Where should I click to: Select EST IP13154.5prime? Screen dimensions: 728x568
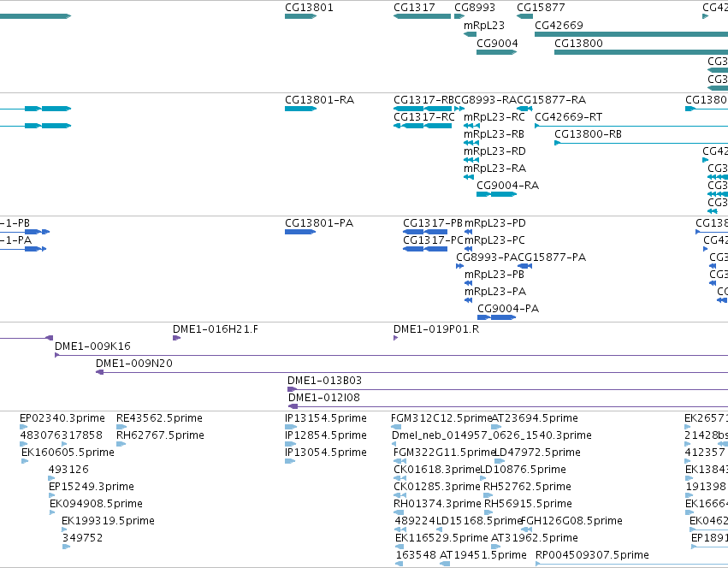point(291,427)
